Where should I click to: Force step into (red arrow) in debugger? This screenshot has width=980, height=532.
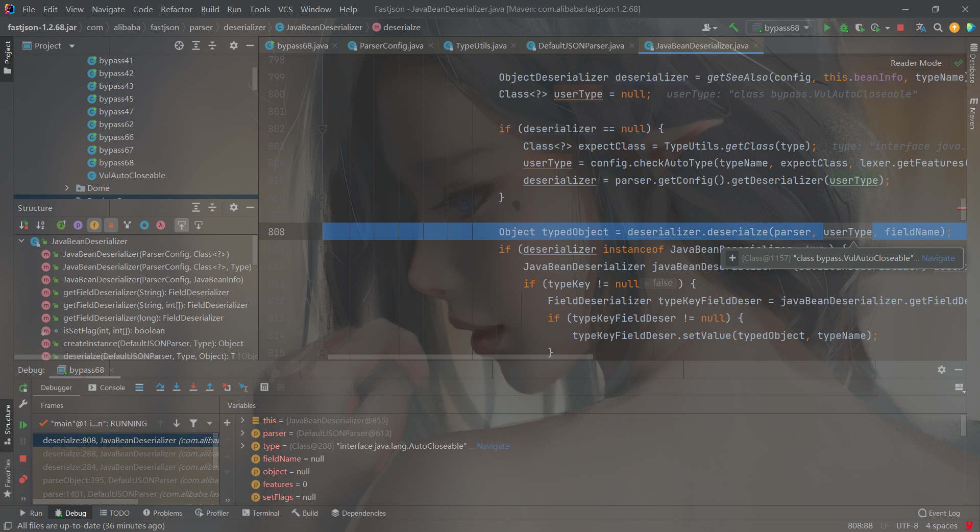coord(193,388)
